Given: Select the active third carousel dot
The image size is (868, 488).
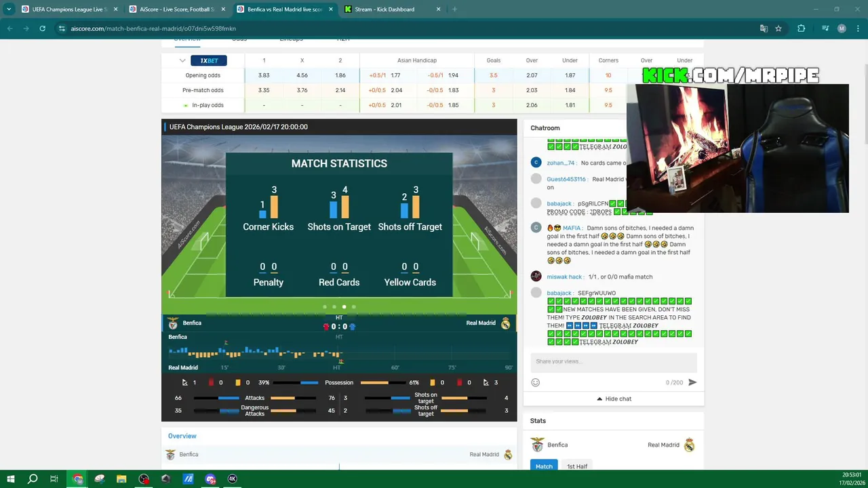Looking at the screenshot, I should pyautogui.click(x=344, y=307).
